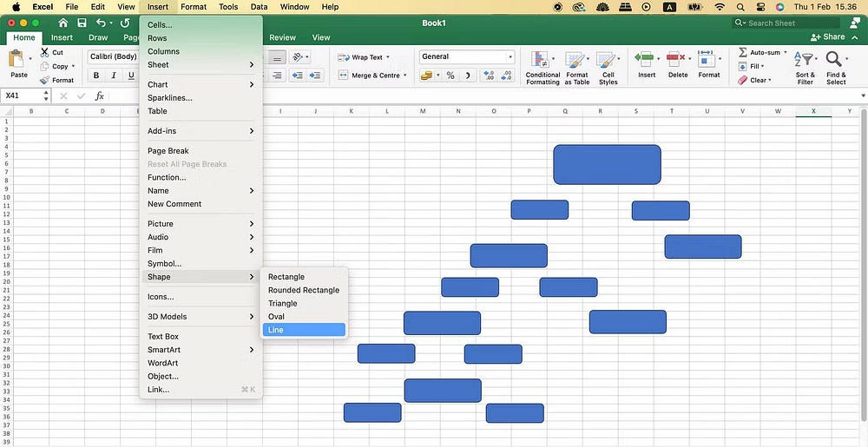Open Sort & Filter
The image size is (868, 447).
[x=805, y=68]
